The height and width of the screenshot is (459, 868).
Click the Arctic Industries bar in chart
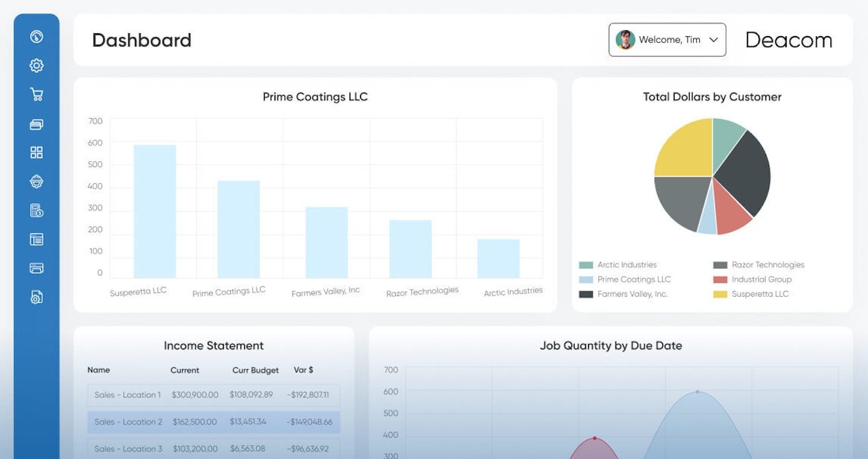coord(498,259)
